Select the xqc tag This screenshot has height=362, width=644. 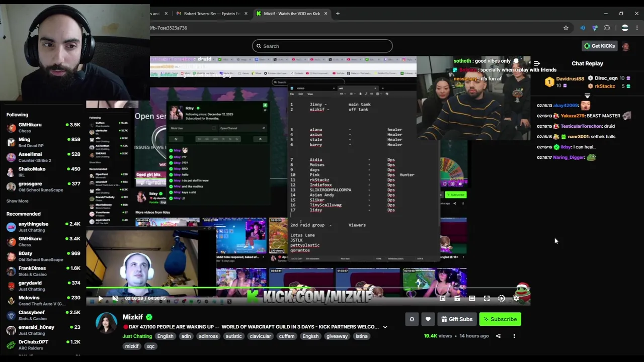(x=150, y=346)
